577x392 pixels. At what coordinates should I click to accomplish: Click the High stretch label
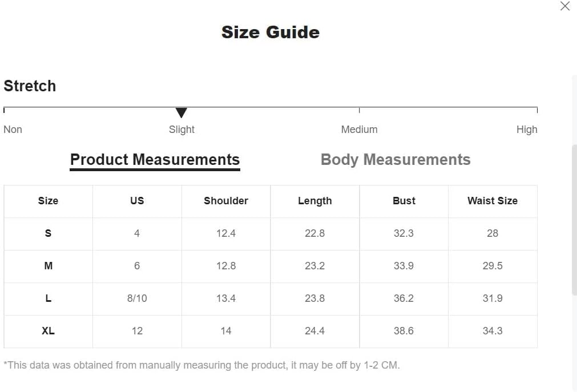point(526,130)
